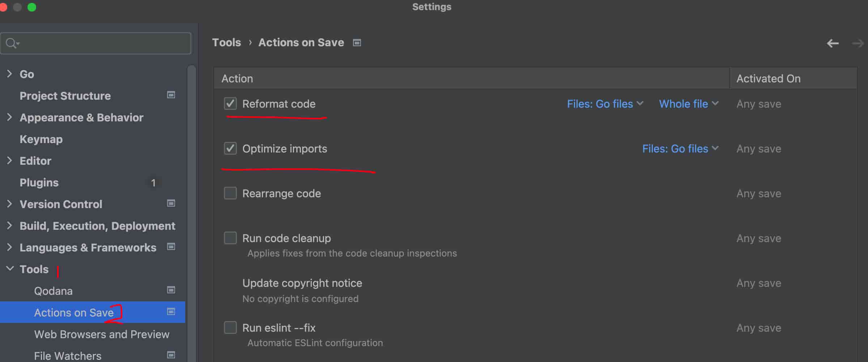Click project-level icon beside File Watchers

coord(171,355)
